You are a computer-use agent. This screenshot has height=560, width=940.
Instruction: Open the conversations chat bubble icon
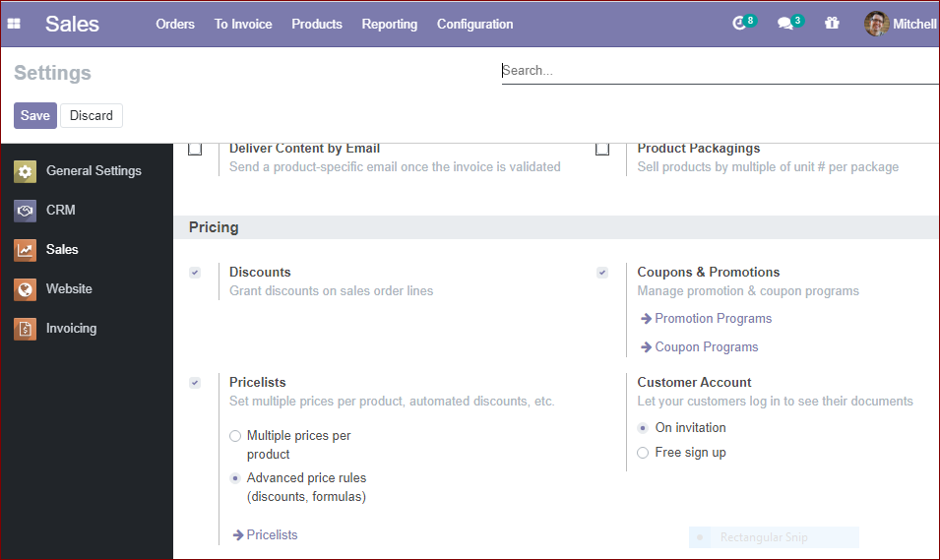[785, 24]
